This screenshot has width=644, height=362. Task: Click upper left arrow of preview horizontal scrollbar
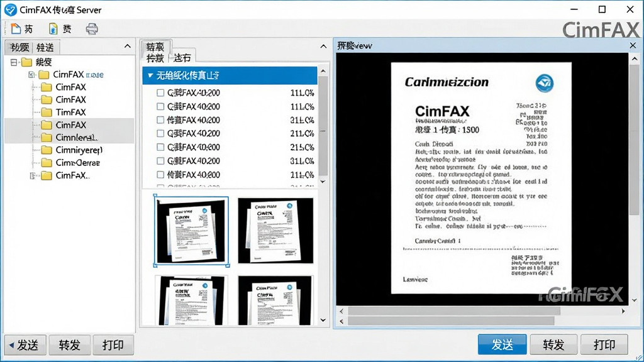coord(341,311)
